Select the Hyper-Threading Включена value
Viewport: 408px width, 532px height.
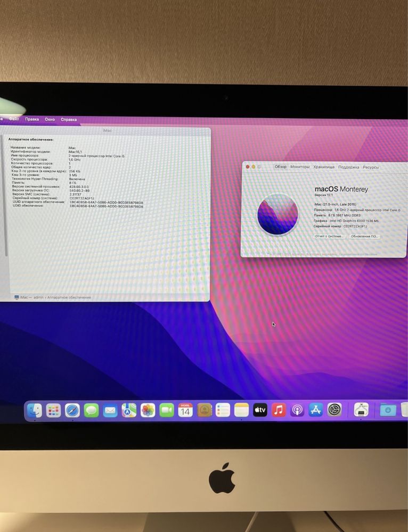77,179
